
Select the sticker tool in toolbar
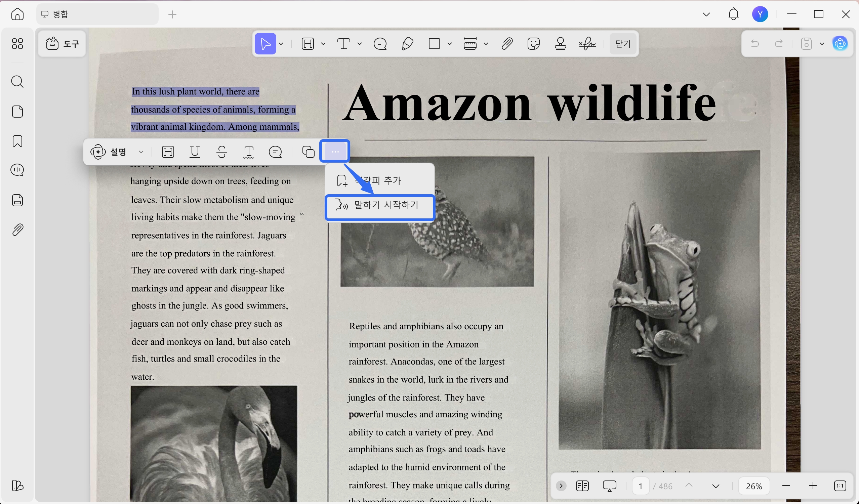tap(533, 44)
